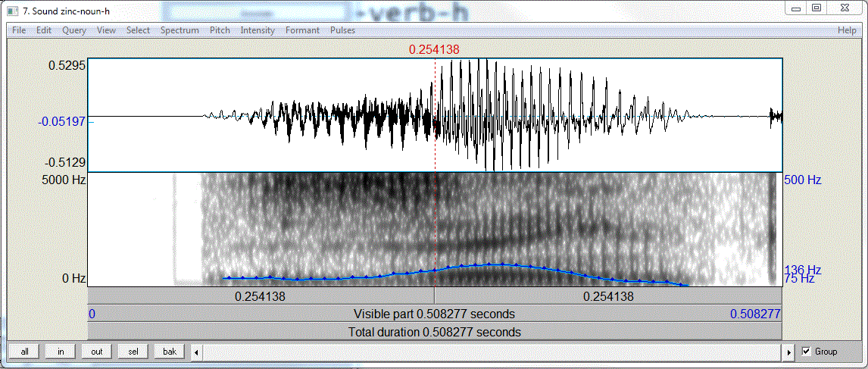Open the Help menu
Viewport: 868px width, 369px height.
pos(846,30)
